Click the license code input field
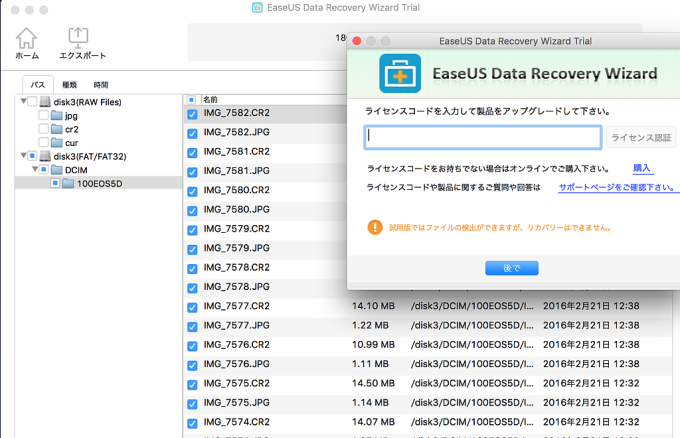Screen dimensions: 680x438 [483, 137]
